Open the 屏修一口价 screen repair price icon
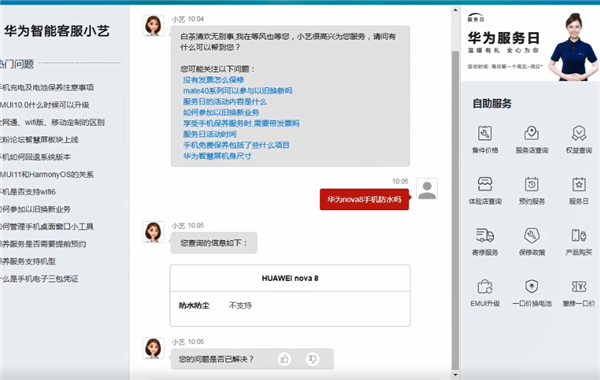The width and height of the screenshot is (600, 380). (x=579, y=287)
